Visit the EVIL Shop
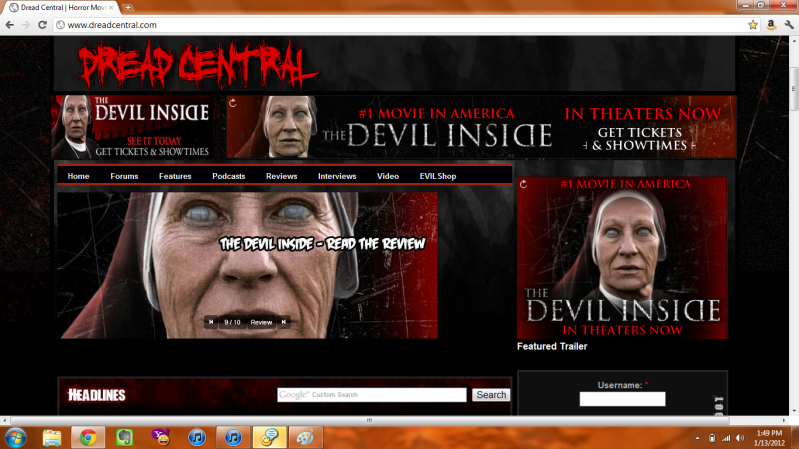The width and height of the screenshot is (799, 449). click(438, 176)
